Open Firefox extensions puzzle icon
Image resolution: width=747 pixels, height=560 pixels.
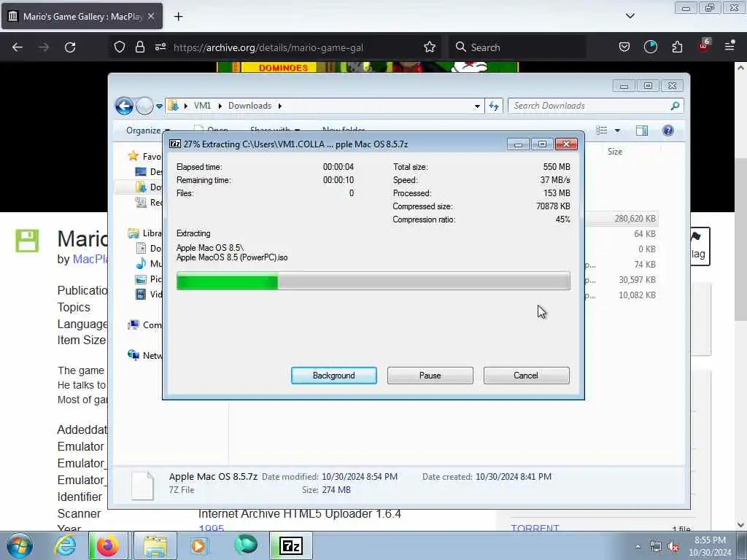click(677, 47)
